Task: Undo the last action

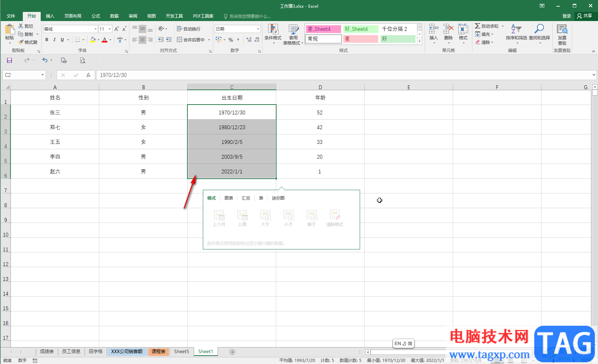Action: [45, 60]
